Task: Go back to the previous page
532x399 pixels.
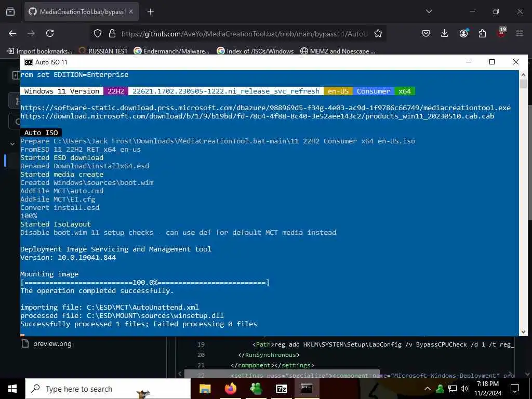Action: [12, 33]
